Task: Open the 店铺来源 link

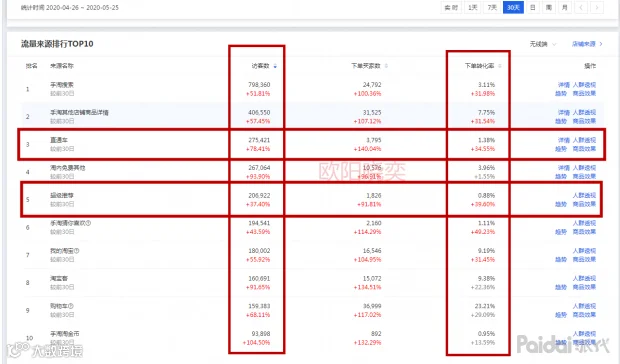Action: point(587,44)
